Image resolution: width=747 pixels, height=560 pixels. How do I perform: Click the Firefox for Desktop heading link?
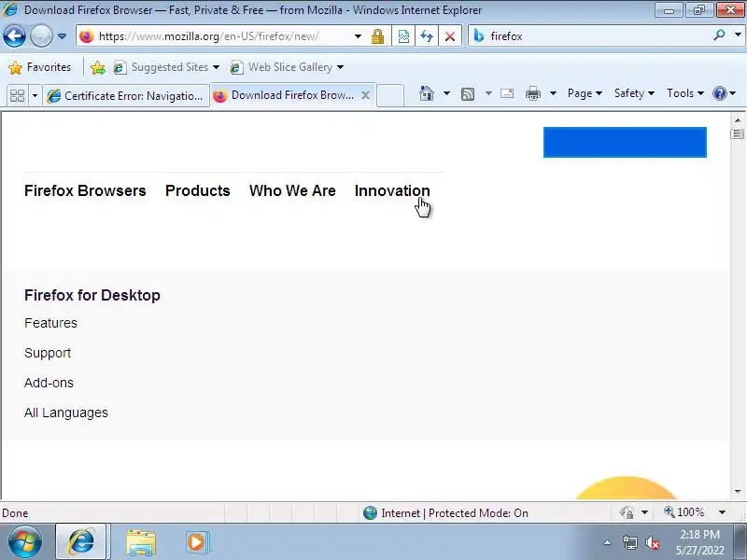[x=92, y=295]
